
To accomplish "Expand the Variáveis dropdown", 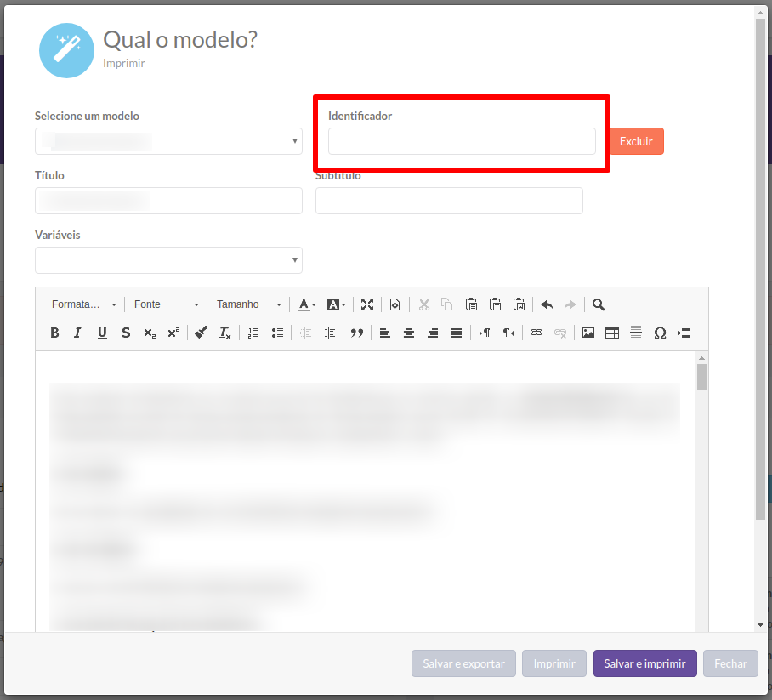I will click(x=168, y=260).
